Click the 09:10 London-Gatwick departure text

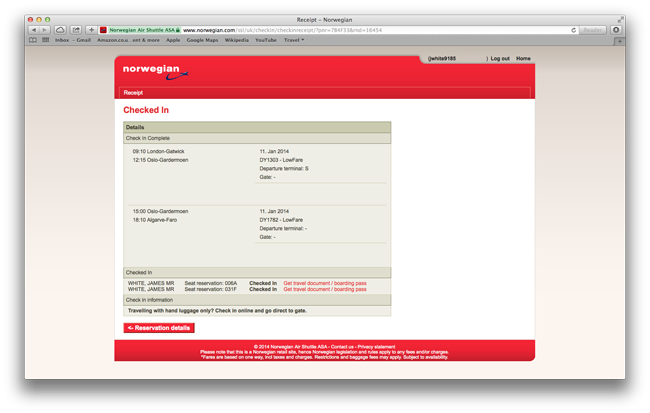(158, 151)
